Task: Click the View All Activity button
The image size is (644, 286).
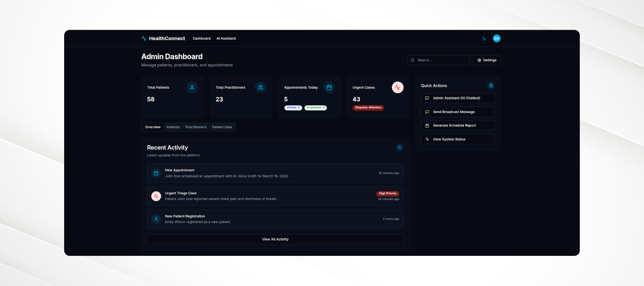Action: tap(275, 239)
